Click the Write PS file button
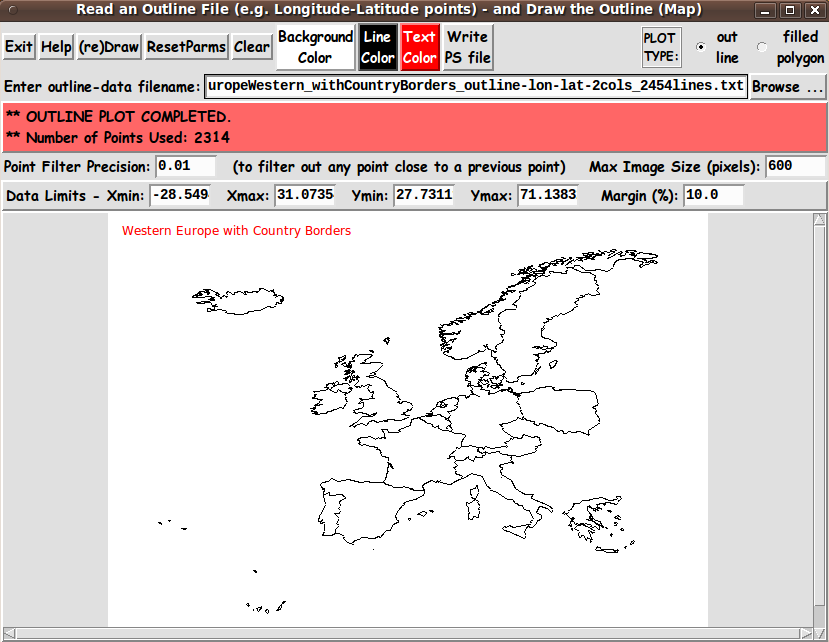This screenshot has width=829, height=642. coord(468,47)
